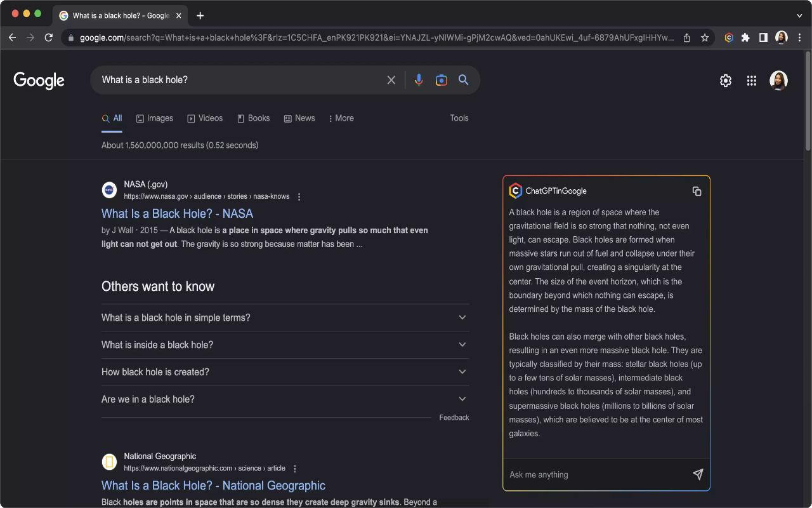Image resolution: width=812 pixels, height=508 pixels.
Task: Click the National Geographic site favicon
Action: point(109,462)
